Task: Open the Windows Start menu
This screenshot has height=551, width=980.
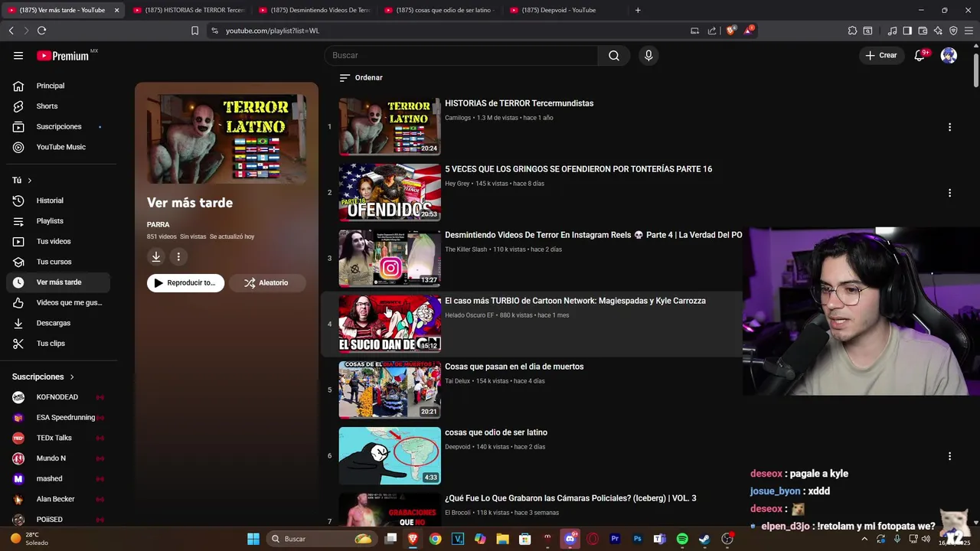Action: (x=253, y=539)
